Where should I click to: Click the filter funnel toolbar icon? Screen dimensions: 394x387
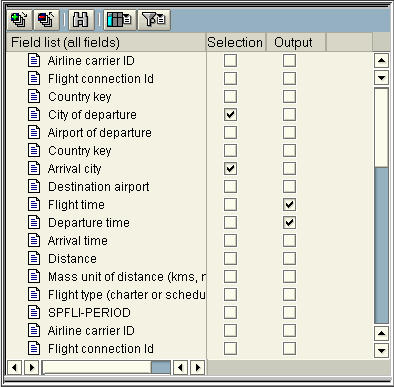tap(154, 19)
